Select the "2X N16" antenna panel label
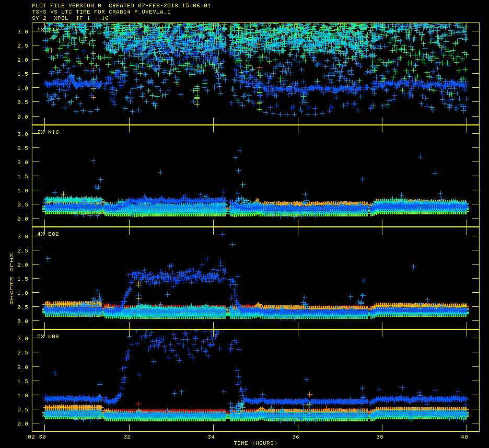 pos(48,132)
